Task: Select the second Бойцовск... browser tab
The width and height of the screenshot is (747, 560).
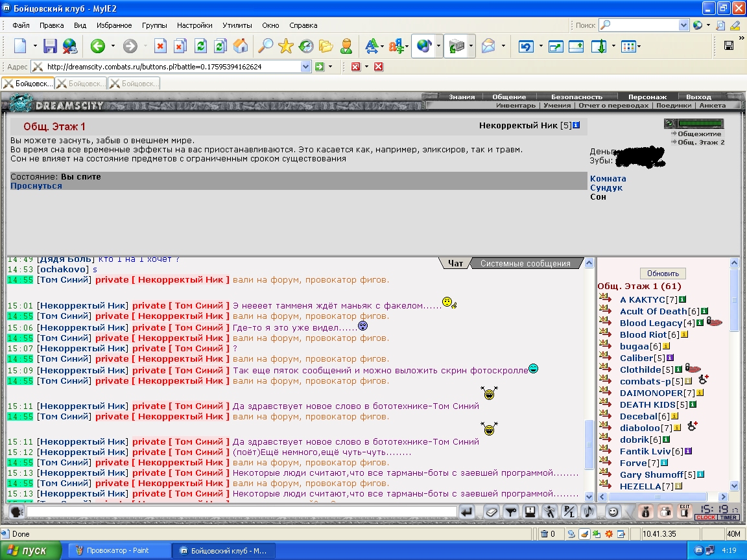Action: (x=81, y=84)
